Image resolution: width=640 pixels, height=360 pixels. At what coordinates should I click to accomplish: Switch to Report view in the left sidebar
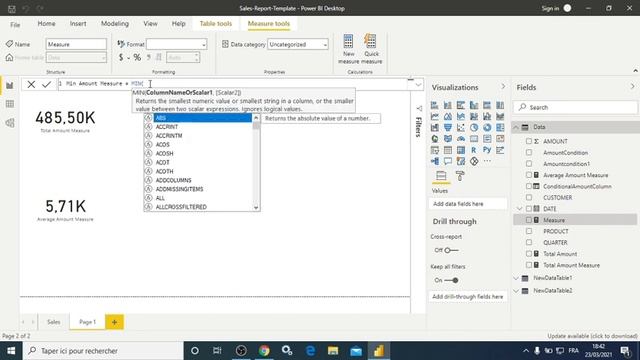pos(10,85)
